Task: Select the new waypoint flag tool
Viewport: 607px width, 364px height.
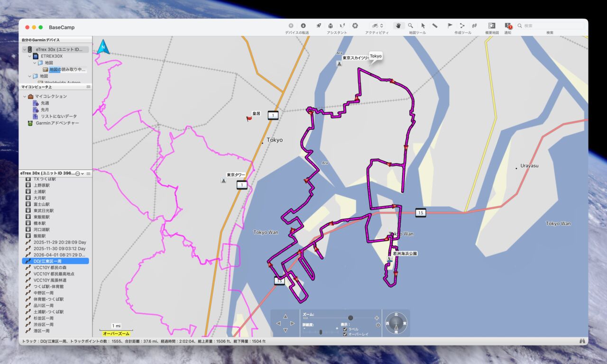Action: pos(450,26)
